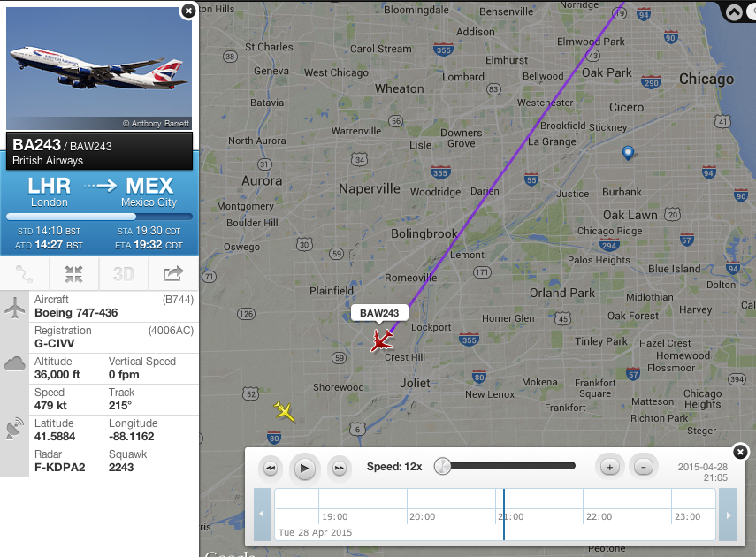Rewind the playback
The image size is (756, 557).
(271, 468)
